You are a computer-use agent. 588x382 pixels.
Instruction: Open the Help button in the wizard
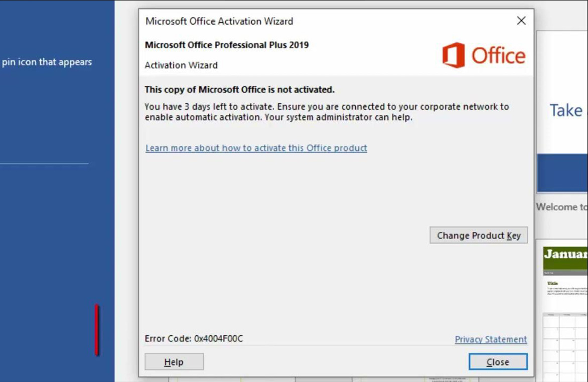(174, 362)
